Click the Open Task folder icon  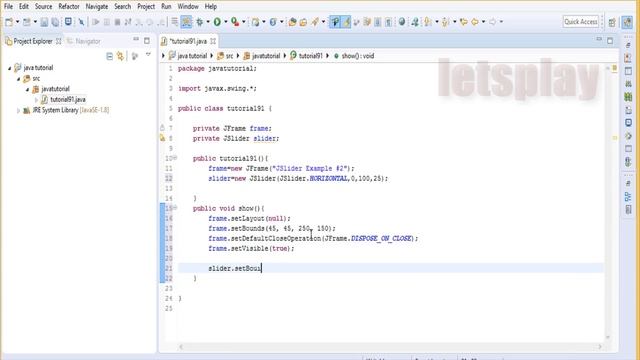click(x=303, y=22)
